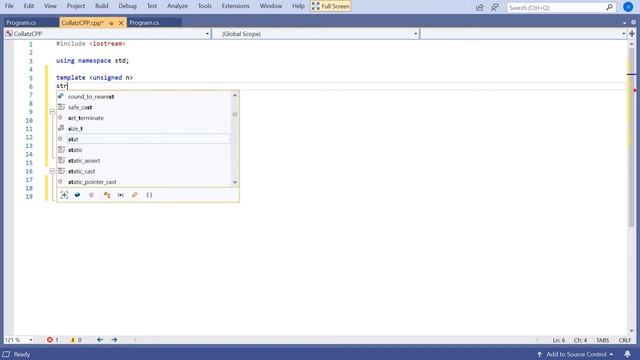Open the Live Share icon
The width and height of the screenshot is (640, 360).
(480, 7)
